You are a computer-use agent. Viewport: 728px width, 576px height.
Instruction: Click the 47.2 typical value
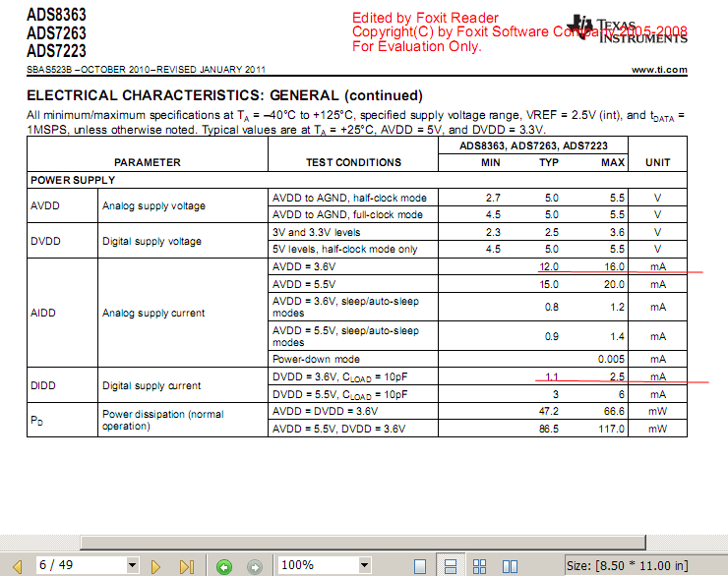[549, 411]
